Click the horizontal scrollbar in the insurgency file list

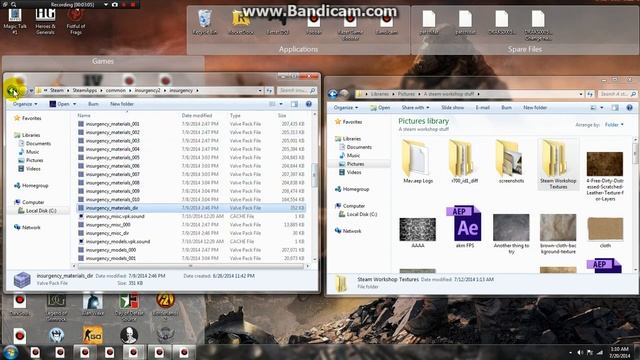tap(190, 266)
